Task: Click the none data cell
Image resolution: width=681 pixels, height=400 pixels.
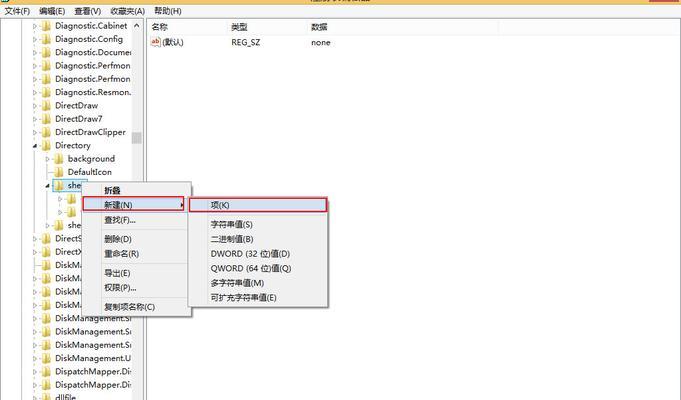Action: (x=321, y=43)
